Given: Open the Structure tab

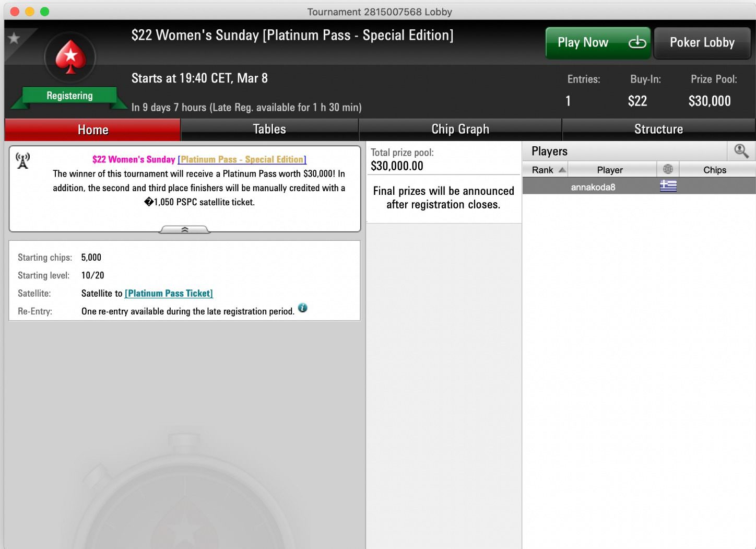Looking at the screenshot, I should point(658,130).
